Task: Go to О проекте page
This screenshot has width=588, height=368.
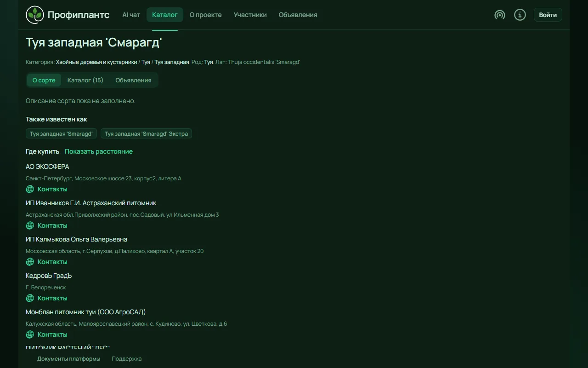Action: click(x=205, y=15)
